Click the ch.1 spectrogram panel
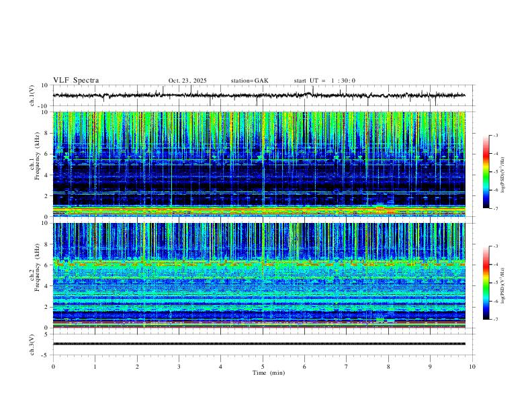Image resolution: width=532 pixels, height=411 pixels. coord(259,164)
